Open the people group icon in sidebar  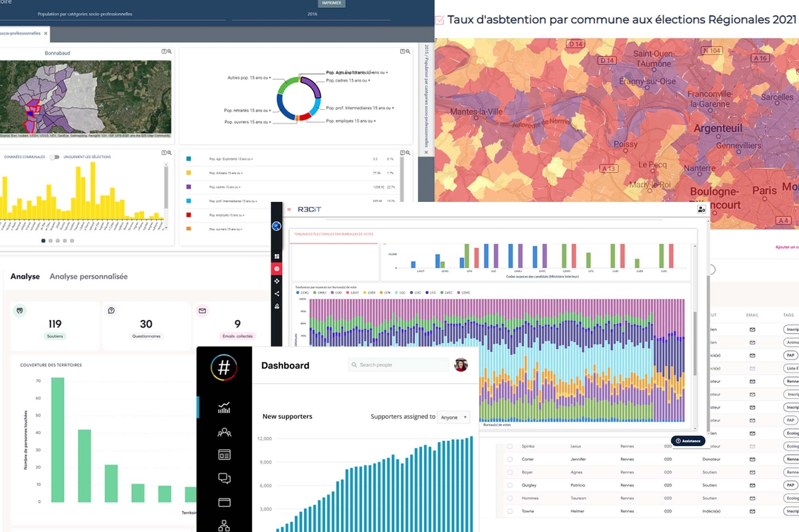pyautogui.click(x=224, y=432)
